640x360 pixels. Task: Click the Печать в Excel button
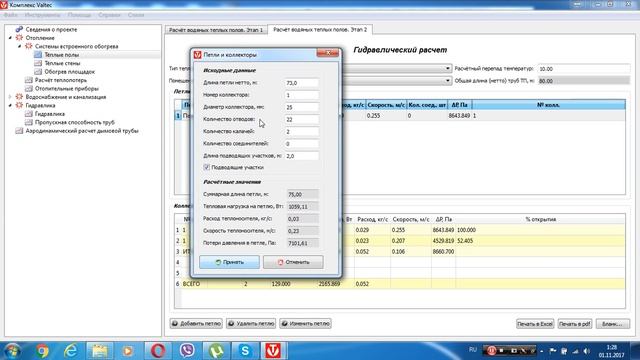click(x=535, y=324)
